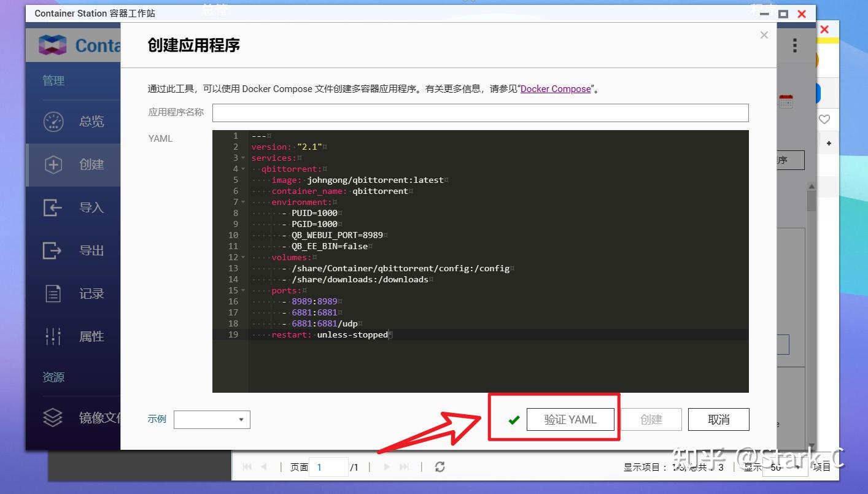Open the 示例 example dropdown
The image size is (868, 494).
click(212, 419)
